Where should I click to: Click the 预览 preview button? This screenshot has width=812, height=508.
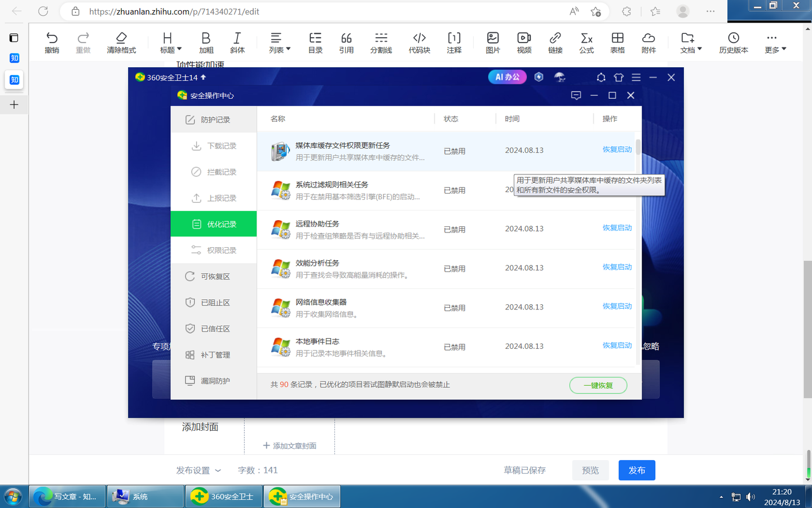[590, 470]
